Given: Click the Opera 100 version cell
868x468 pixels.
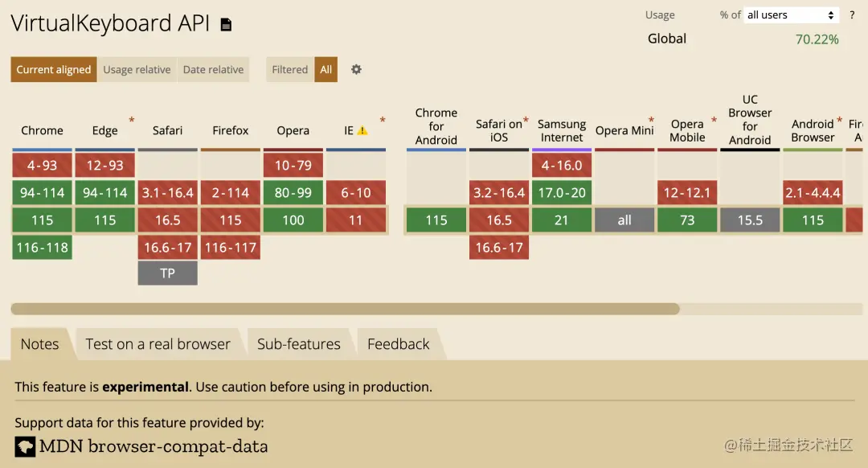Looking at the screenshot, I should point(293,220).
